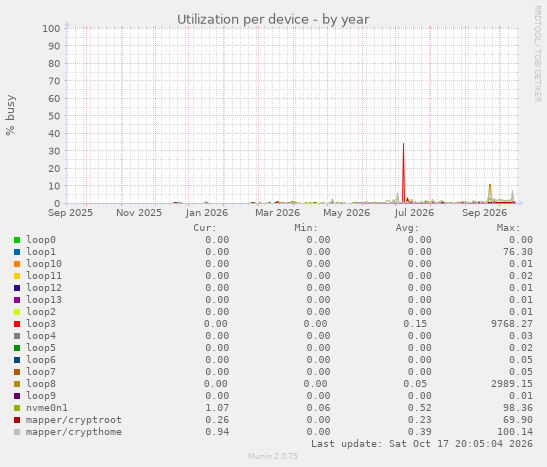Select the mapper/cryptroot legend label
547x467 pixels.
[74, 420]
